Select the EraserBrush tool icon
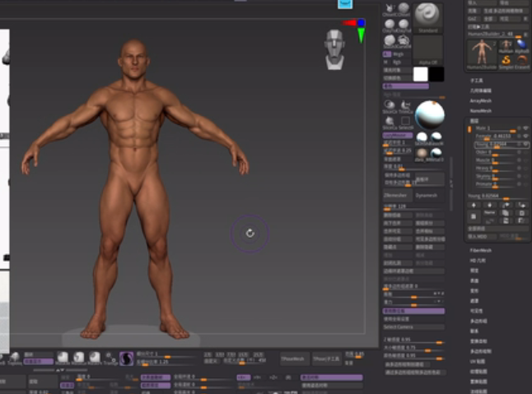532x394 pixels. (x=522, y=62)
